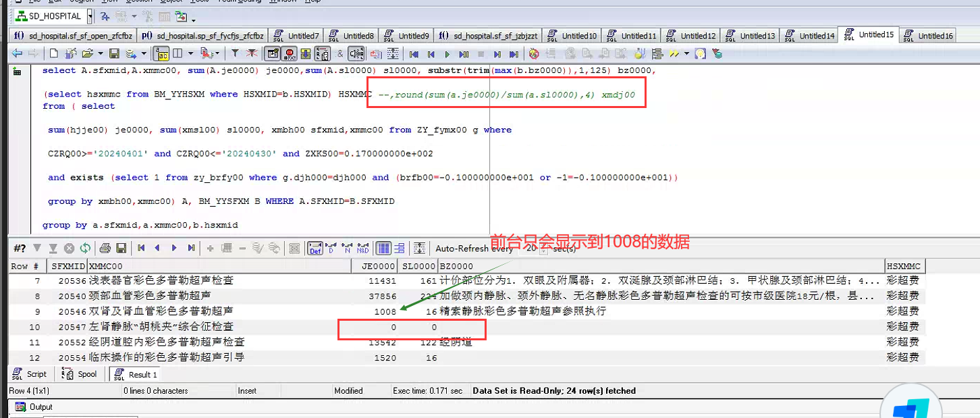Click the new connection icon beside SD_HOSPITAL

pos(105,16)
